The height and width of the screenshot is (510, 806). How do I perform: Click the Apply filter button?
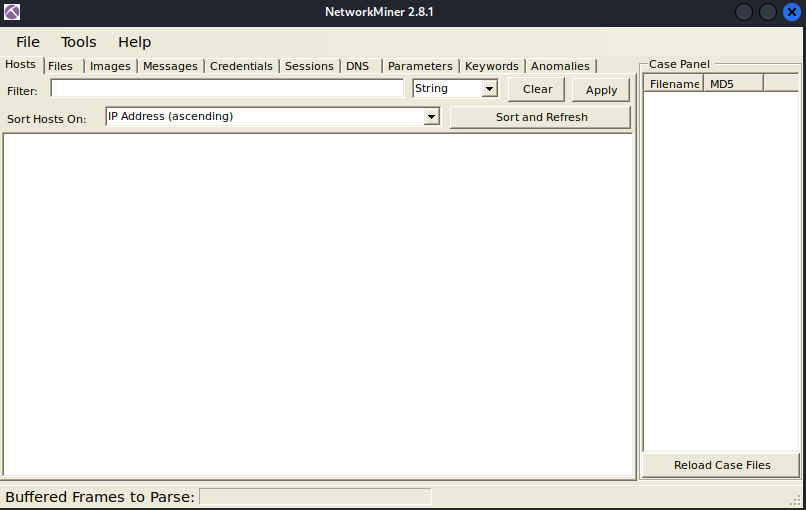(601, 90)
